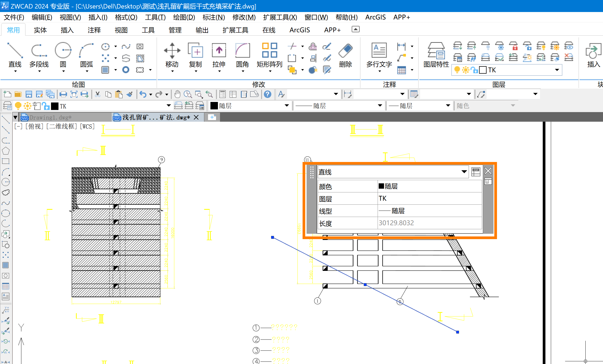The height and width of the screenshot is (364, 603).
Task: Click the paste clipboard icon
Action: pyautogui.click(x=119, y=94)
